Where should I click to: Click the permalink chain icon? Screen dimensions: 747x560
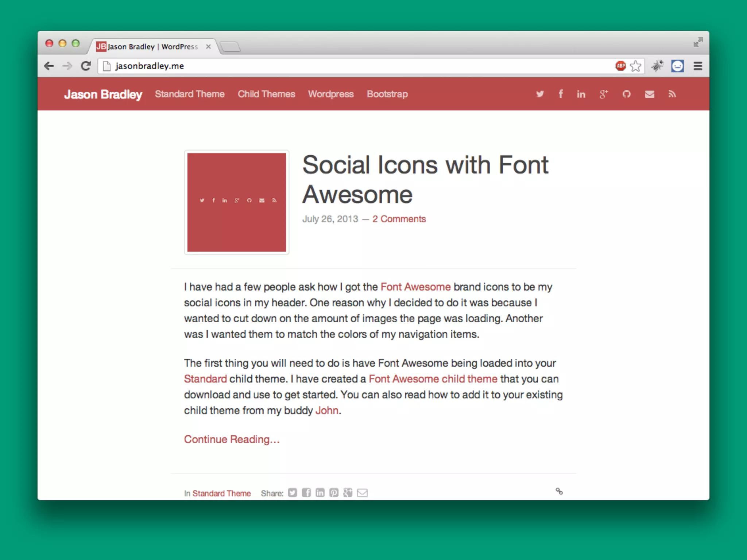point(559,491)
